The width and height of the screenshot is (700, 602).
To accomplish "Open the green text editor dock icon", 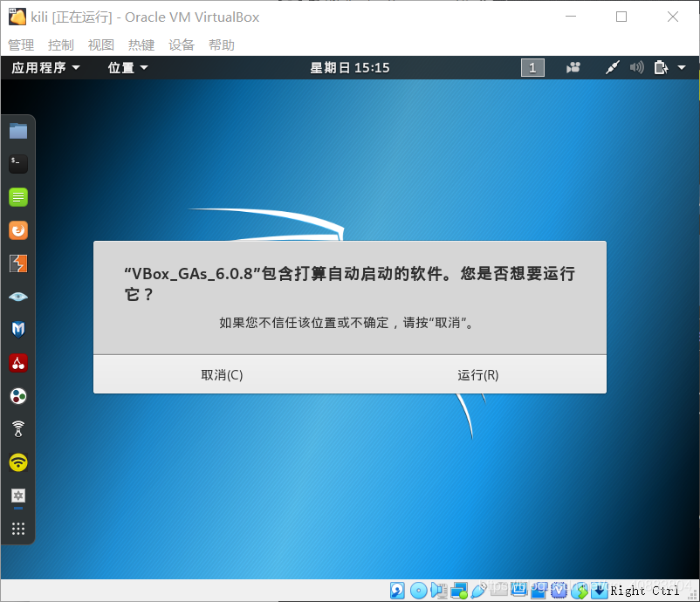I will coord(18,197).
